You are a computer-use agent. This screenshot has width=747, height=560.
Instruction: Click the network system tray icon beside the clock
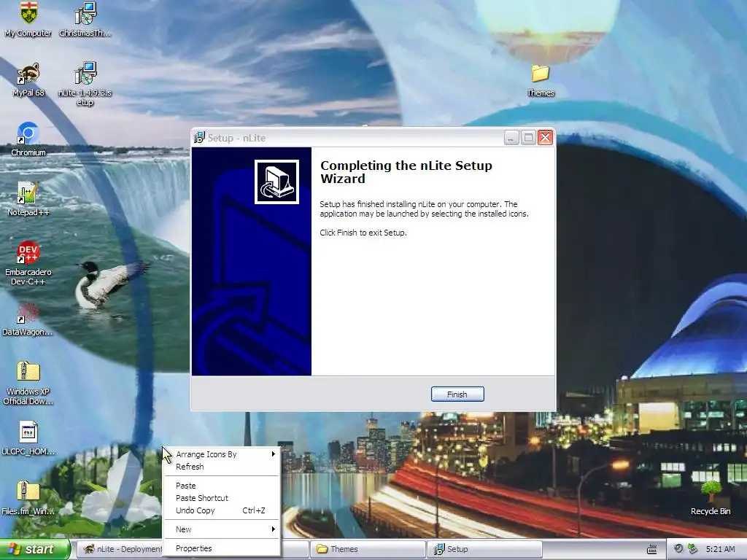click(x=693, y=549)
